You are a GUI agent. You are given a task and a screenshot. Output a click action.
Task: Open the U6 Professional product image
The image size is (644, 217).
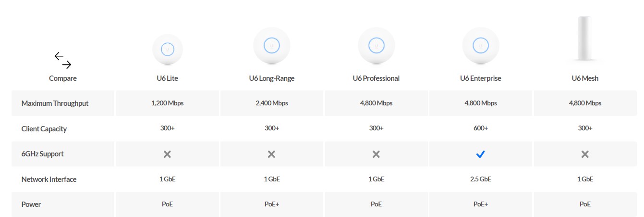click(x=377, y=46)
